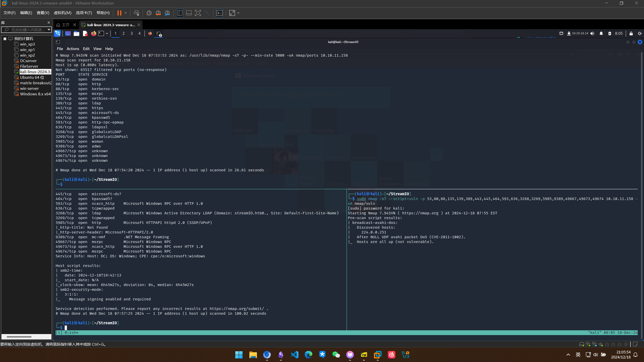The height and width of the screenshot is (362, 644).
Task: Toggle the thumbnail bar view button
Action: 189,13
